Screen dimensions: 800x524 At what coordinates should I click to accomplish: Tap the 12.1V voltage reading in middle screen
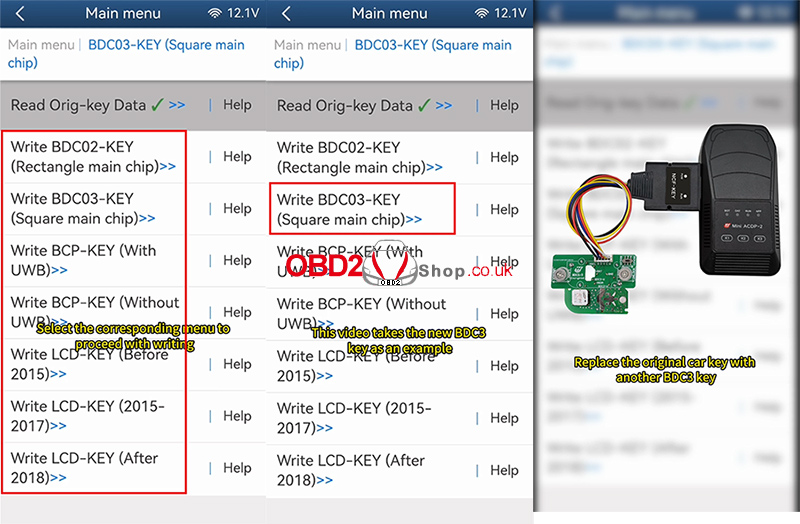click(x=510, y=13)
